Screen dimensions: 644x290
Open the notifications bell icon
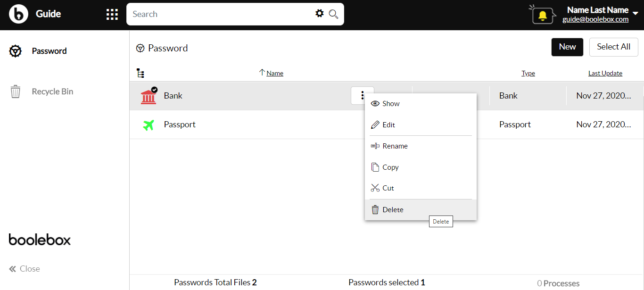click(x=543, y=16)
